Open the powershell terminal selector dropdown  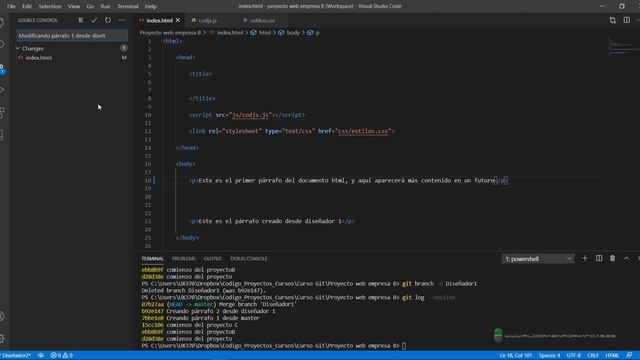(x=538, y=259)
